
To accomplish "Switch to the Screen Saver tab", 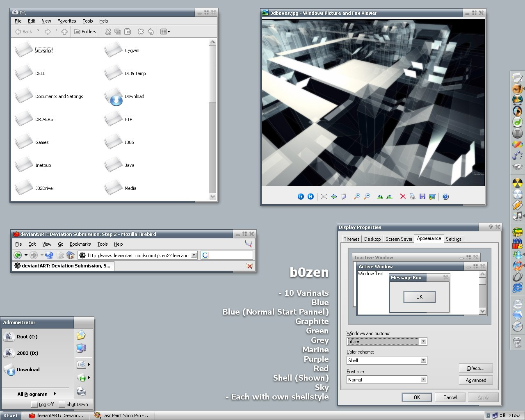I will [x=399, y=239].
